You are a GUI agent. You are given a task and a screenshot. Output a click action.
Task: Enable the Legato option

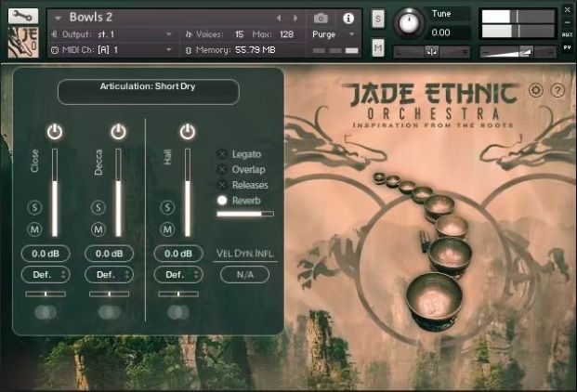pos(222,154)
